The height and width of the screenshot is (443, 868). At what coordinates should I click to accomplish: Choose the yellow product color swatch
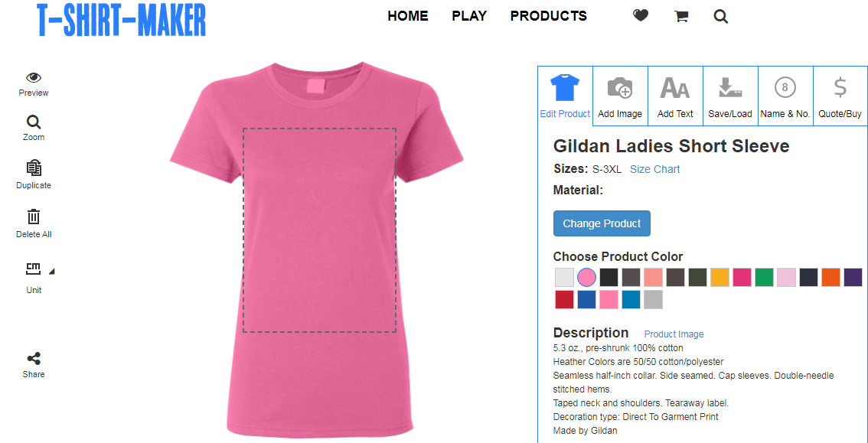[x=720, y=277]
